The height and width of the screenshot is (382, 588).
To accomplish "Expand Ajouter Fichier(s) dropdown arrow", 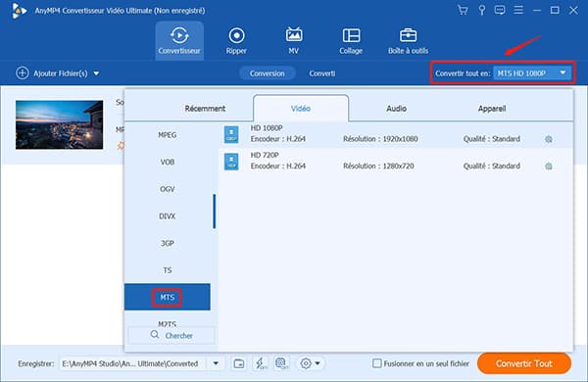I will coord(96,73).
